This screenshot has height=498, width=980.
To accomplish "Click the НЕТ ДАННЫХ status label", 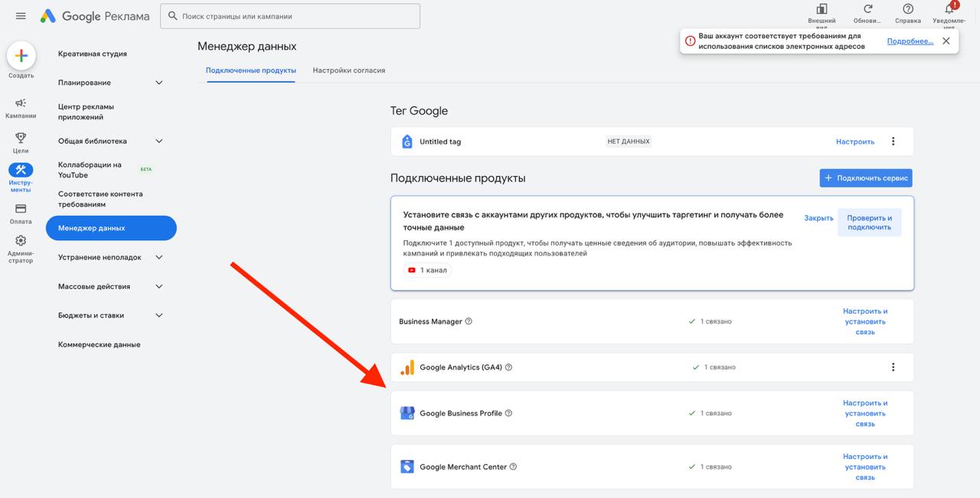I will click(x=629, y=142).
